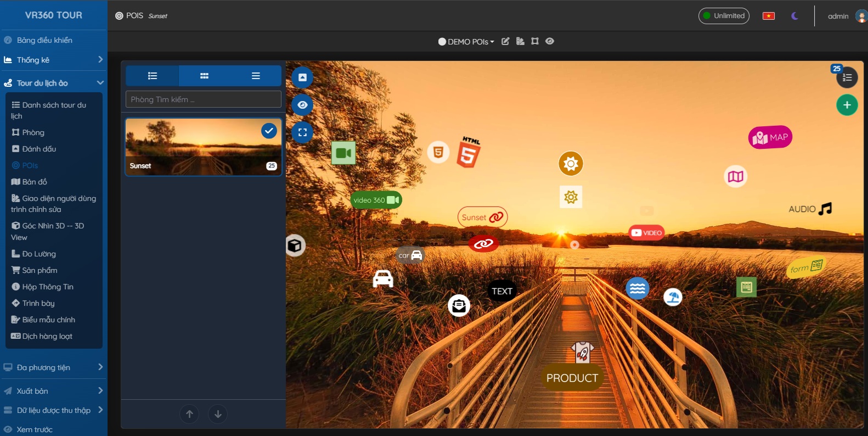This screenshot has height=436, width=868.
Task: Open the red YouTube VIDEO POI
Action: tap(646, 233)
